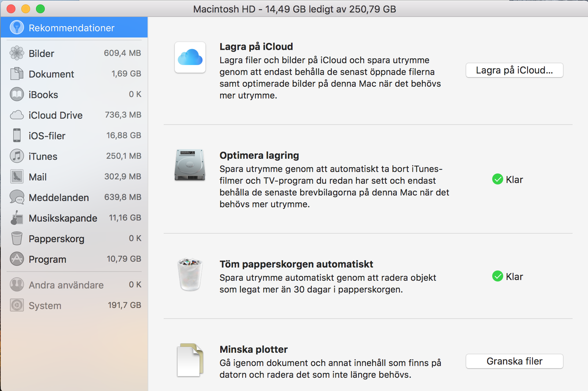Click the Mail label in sidebar
The image size is (588, 391).
[x=38, y=177]
